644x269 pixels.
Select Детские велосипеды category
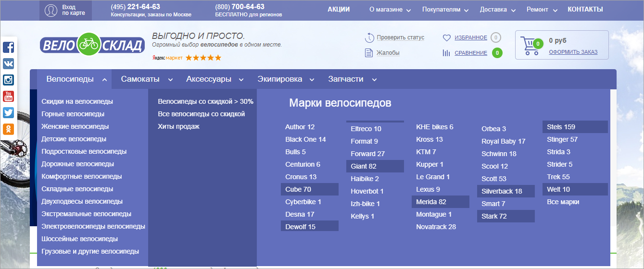point(74,139)
